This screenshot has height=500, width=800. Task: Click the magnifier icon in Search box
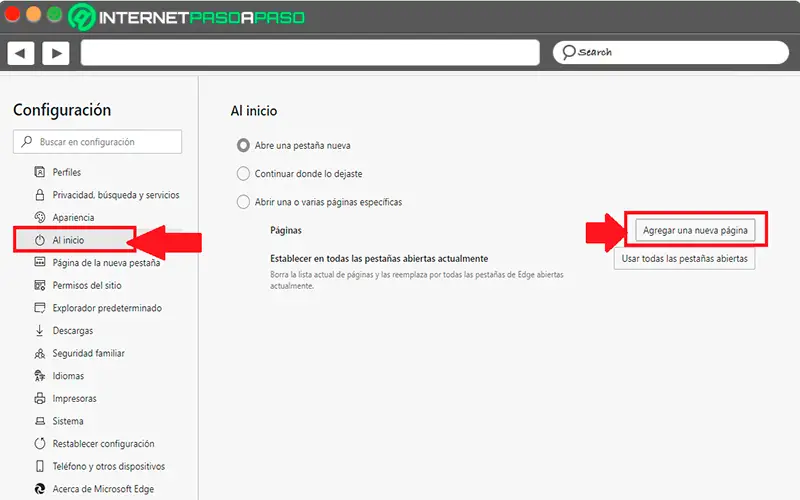point(568,52)
